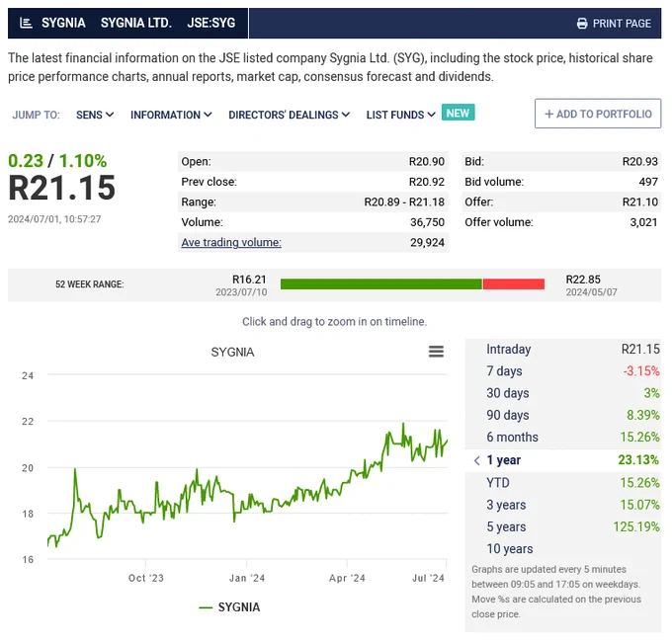Click JSE:SYG ticker in header
Screen dimensions: 672x643
[211, 23]
